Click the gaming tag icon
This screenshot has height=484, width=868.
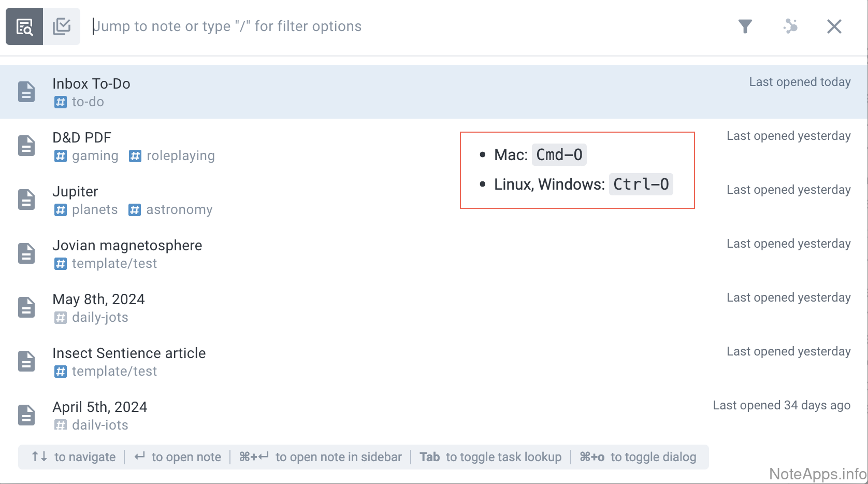61,156
